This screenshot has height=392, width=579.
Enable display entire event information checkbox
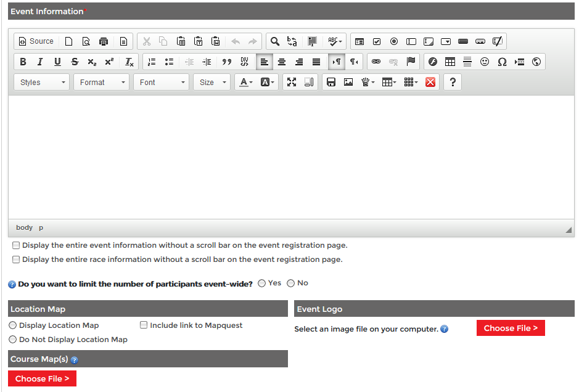click(16, 245)
